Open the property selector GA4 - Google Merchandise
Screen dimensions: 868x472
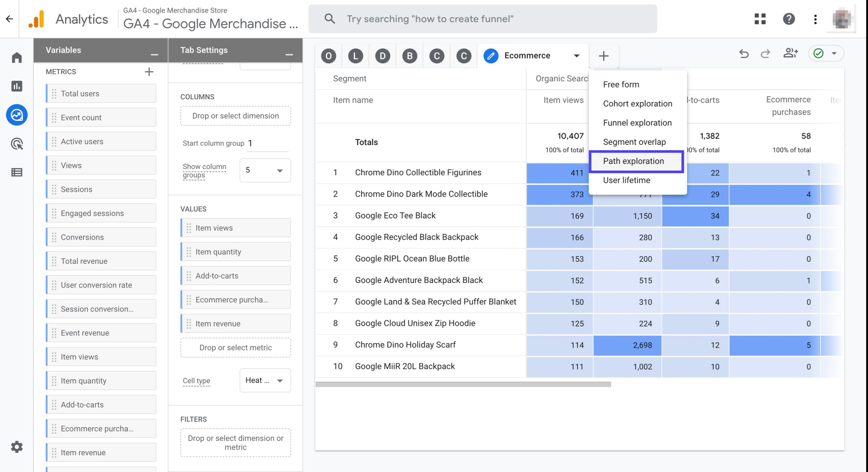pyautogui.click(x=211, y=19)
